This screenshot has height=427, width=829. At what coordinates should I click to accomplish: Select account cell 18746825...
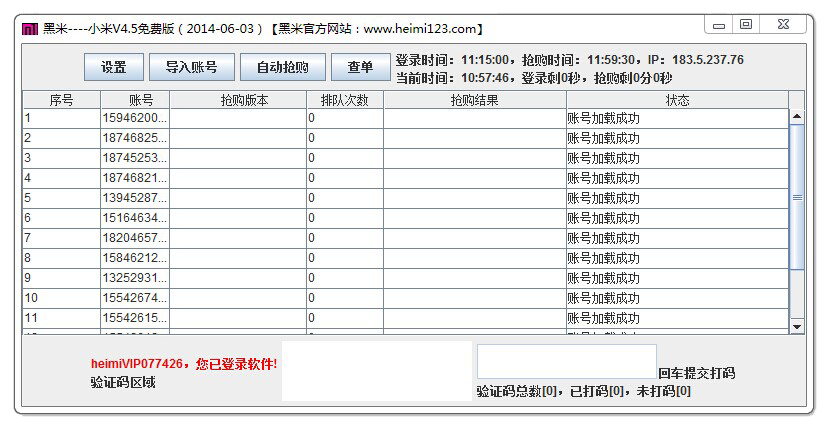coord(135,138)
